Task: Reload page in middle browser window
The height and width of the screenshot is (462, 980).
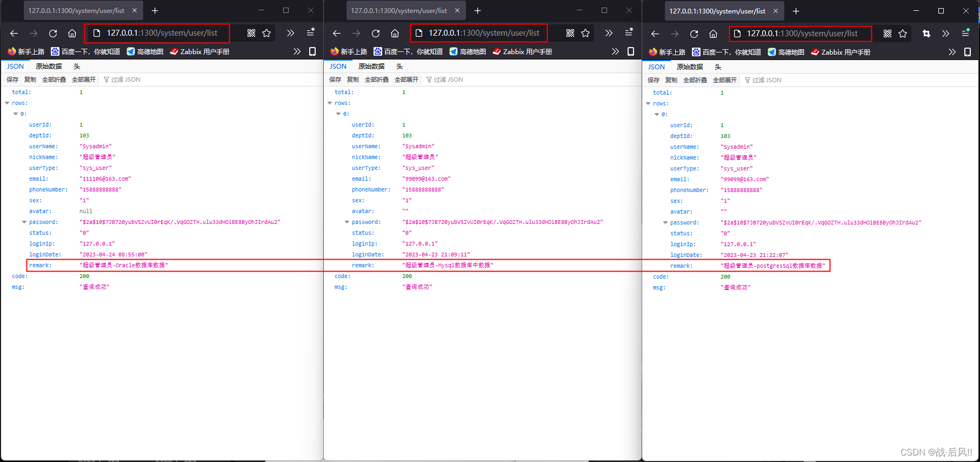Action: click(x=376, y=34)
